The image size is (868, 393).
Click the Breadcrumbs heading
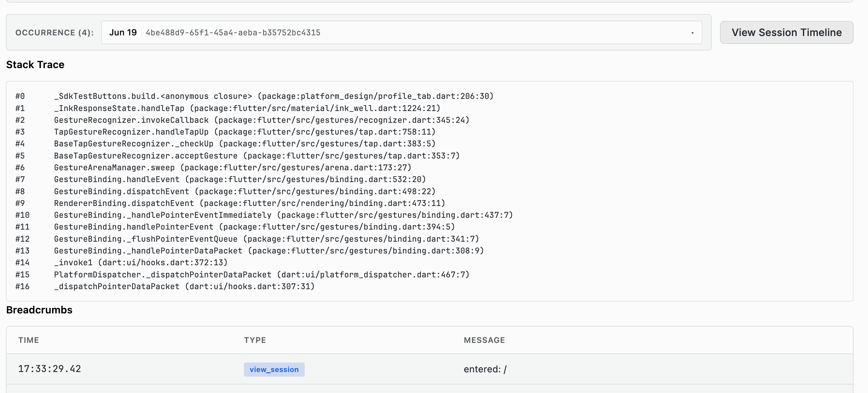point(39,310)
